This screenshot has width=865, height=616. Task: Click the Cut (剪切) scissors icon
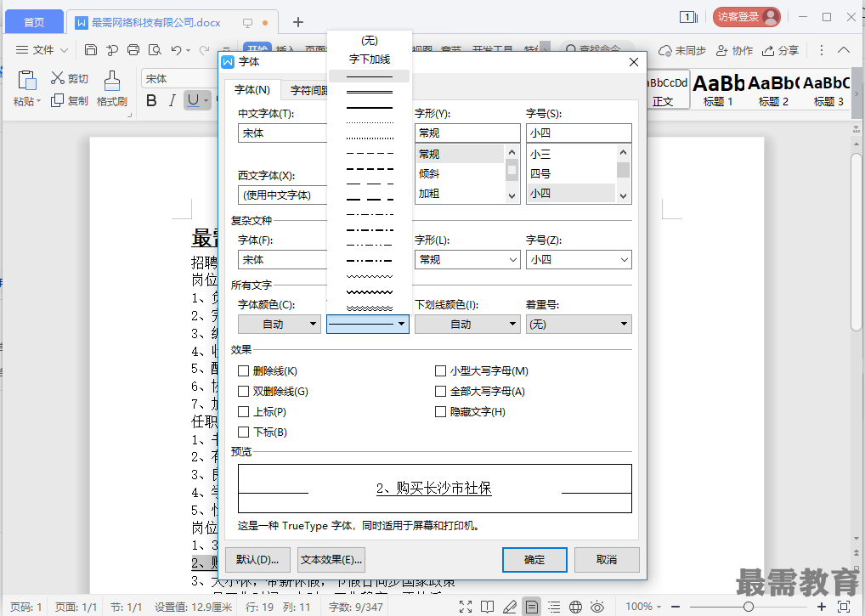tap(58, 78)
